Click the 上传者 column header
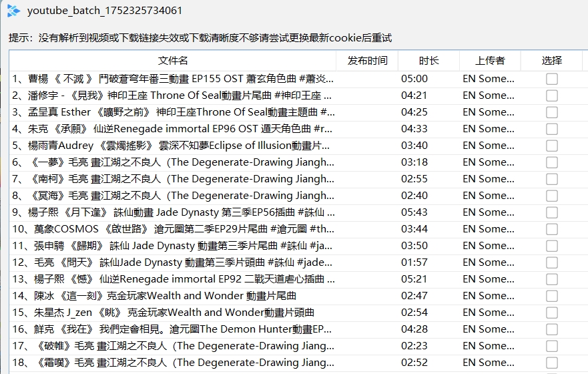Image resolution: width=588 pixels, height=374 pixels. pyautogui.click(x=490, y=60)
